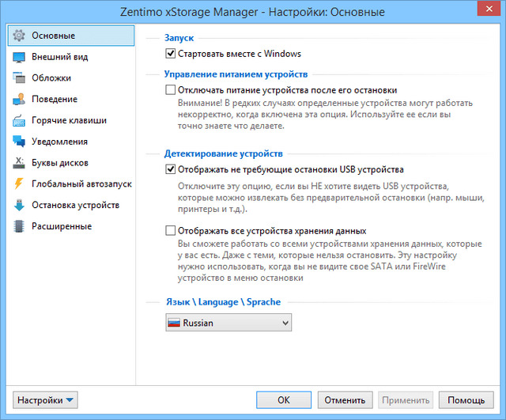The height and width of the screenshot is (420, 506).
Task: Switch to the Расширенные section
Action: pos(62,226)
